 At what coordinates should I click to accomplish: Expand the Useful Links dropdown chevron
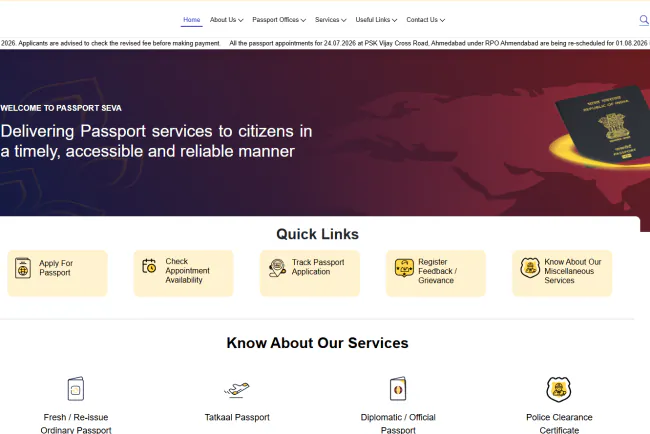[x=395, y=20]
